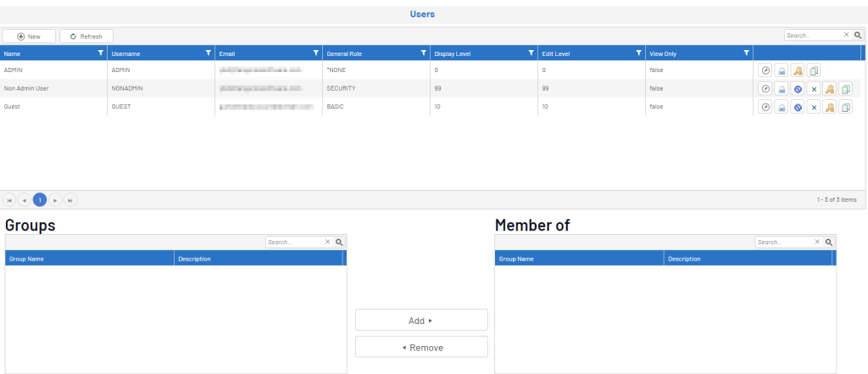Click Remove button between group lists
Viewport: 868px width, 374px height.
(421, 347)
